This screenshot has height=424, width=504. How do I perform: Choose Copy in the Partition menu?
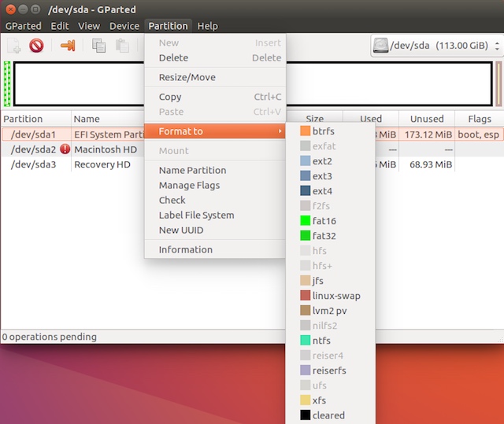tap(215, 97)
